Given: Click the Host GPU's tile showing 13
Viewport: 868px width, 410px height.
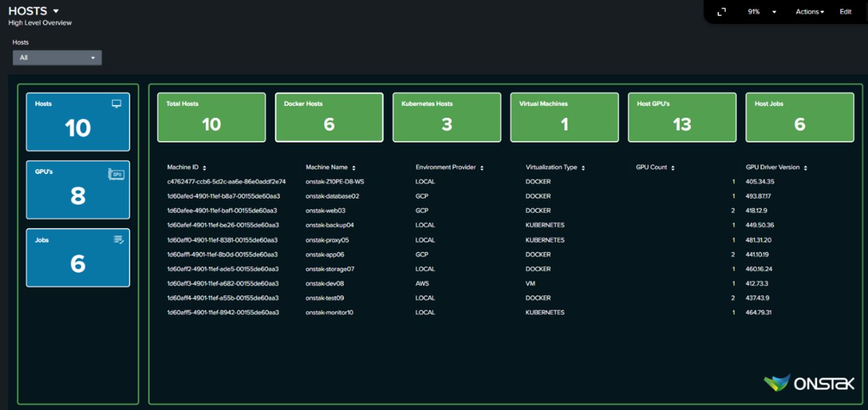Looking at the screenshot, I should [x=682, y=118].
